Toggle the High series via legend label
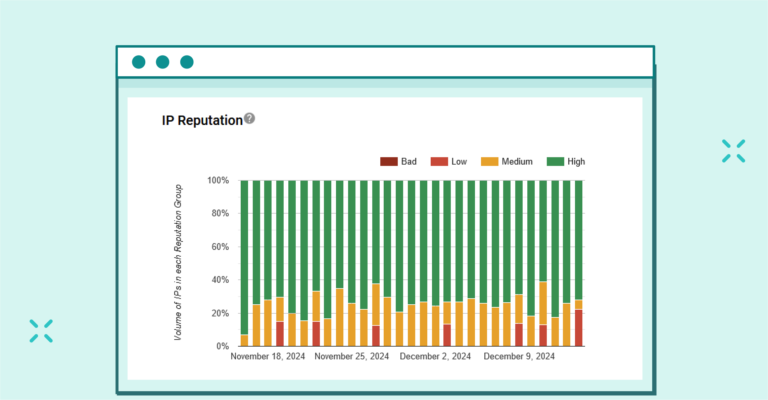 pos(576,161)
